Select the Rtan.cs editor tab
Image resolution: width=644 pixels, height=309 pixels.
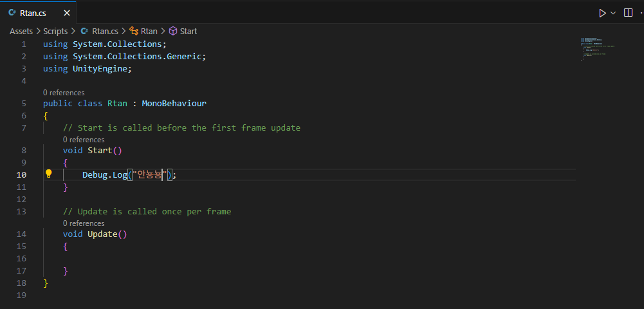38,13
